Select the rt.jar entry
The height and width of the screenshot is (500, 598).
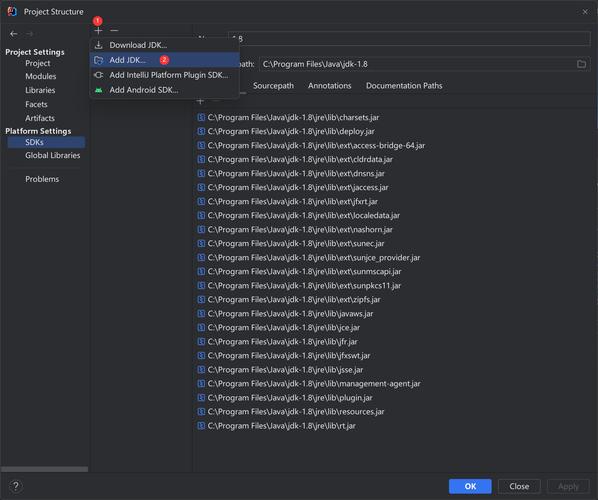[276, 426]
